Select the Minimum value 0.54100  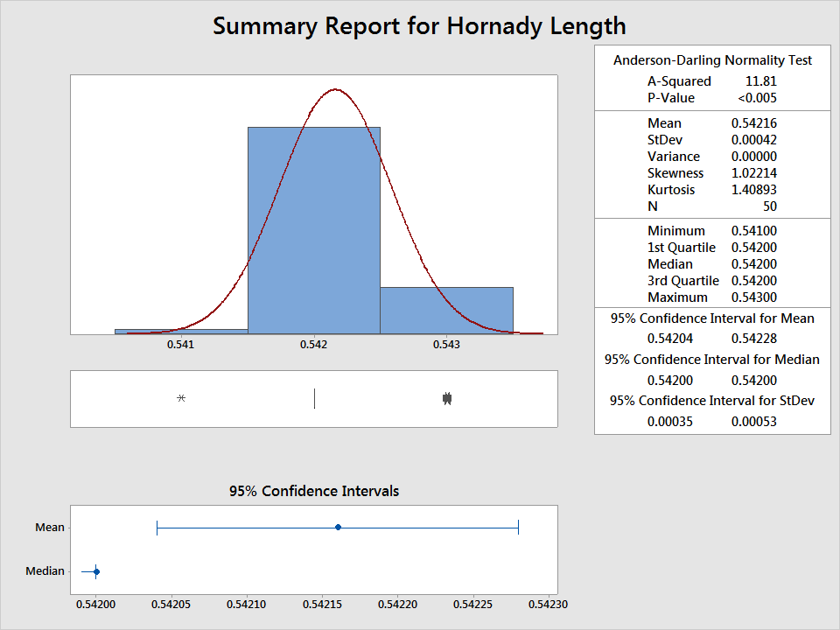tap(753, 231)
